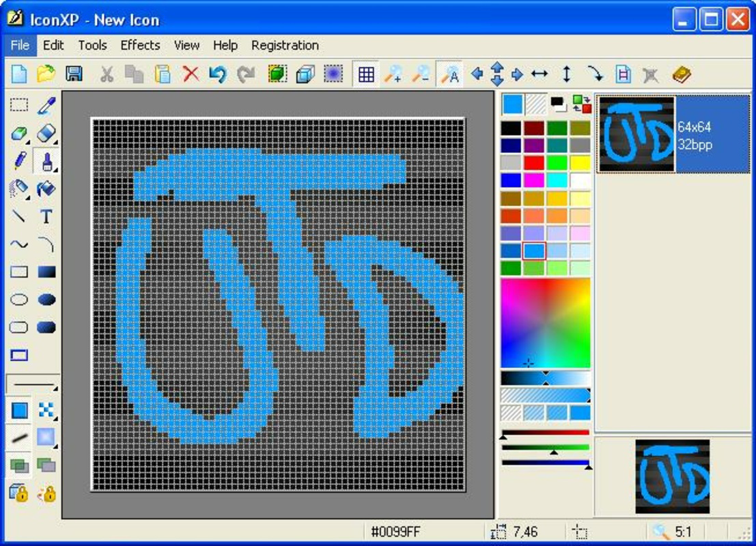Select the filled ellipse tool
Image resolution: width=756 pixels, height=546 pixels.
[46, 300]
